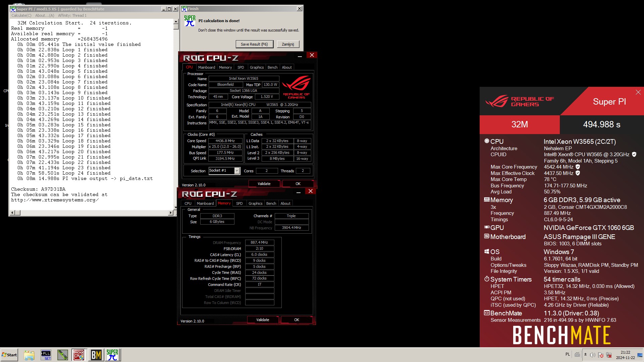The width and height of the screenshot is (644, 362).
Task: Open the About menu in Super PI
Action: pos(45,15)
